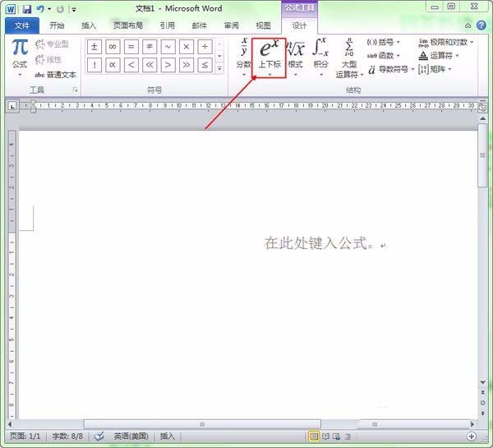Image resolution: width=493 pixels, height=448 pixels.
Task: Click the 在此处键入公式 equation placeholder
Action: 320,243
